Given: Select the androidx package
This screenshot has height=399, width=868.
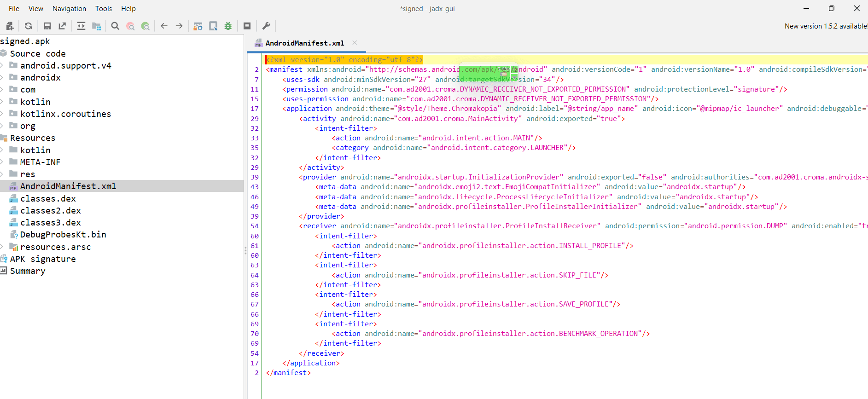Looking at the screenshot, I should click(41, 77).
